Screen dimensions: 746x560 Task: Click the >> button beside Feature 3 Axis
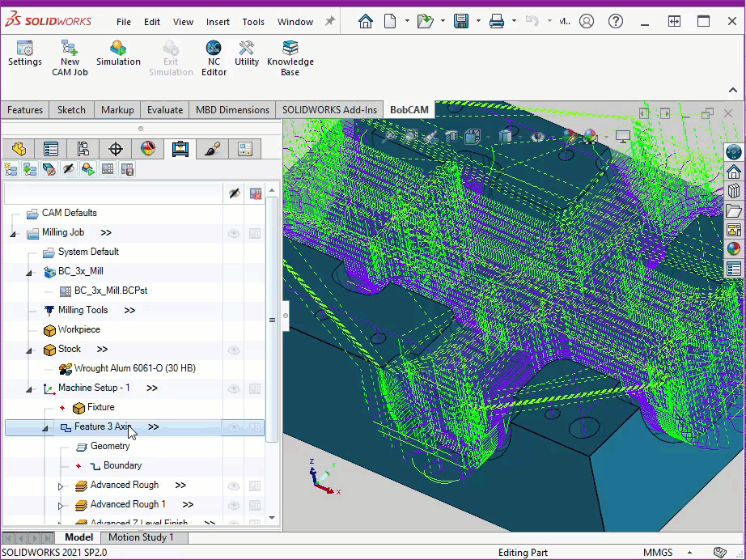point(153,427)
